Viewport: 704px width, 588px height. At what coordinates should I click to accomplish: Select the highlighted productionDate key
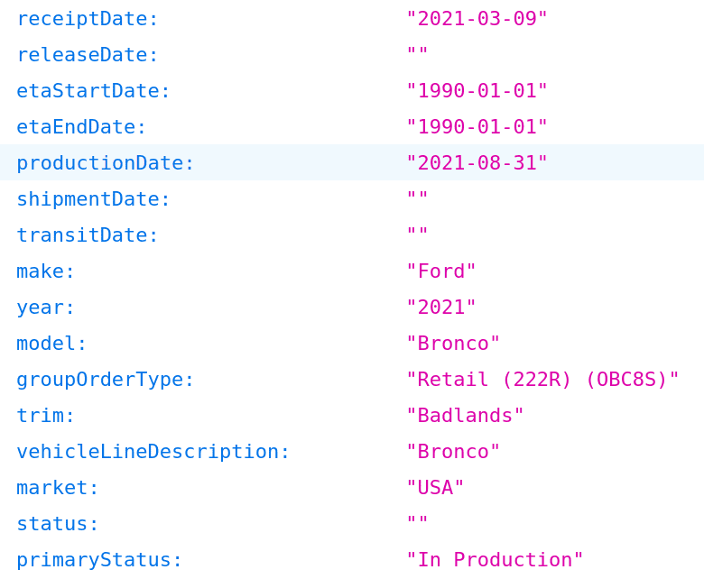(105, 163)
